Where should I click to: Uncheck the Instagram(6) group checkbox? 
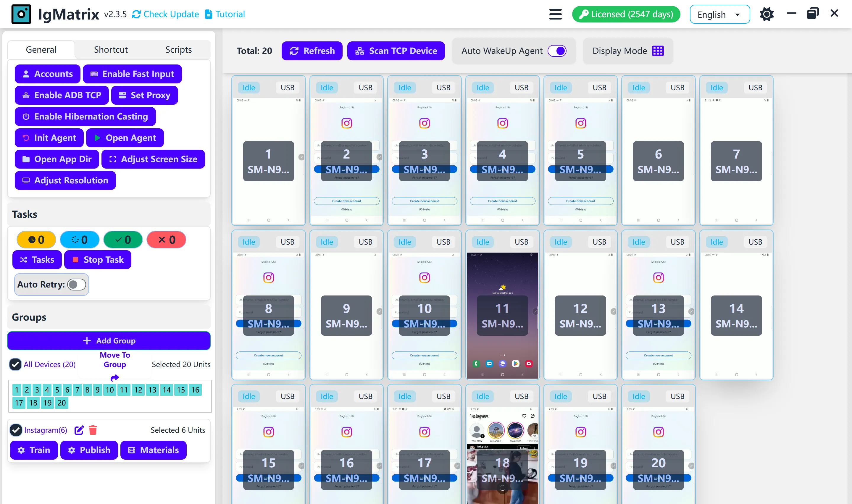coord(16,430)
